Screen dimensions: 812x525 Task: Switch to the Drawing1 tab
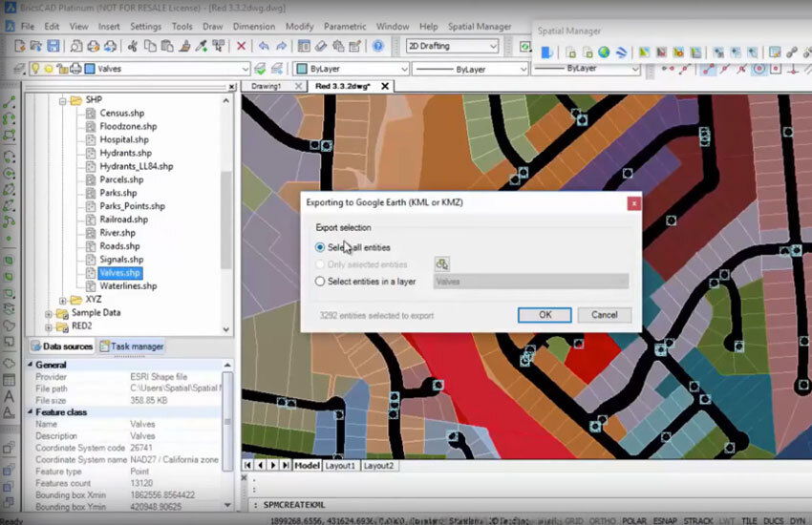(266, 86)
